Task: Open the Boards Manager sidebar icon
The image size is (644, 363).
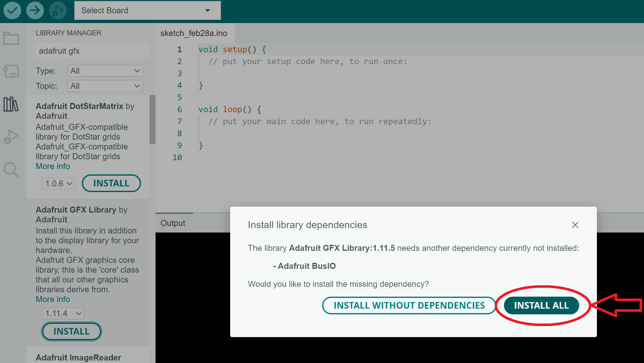Action: point(11,71)
